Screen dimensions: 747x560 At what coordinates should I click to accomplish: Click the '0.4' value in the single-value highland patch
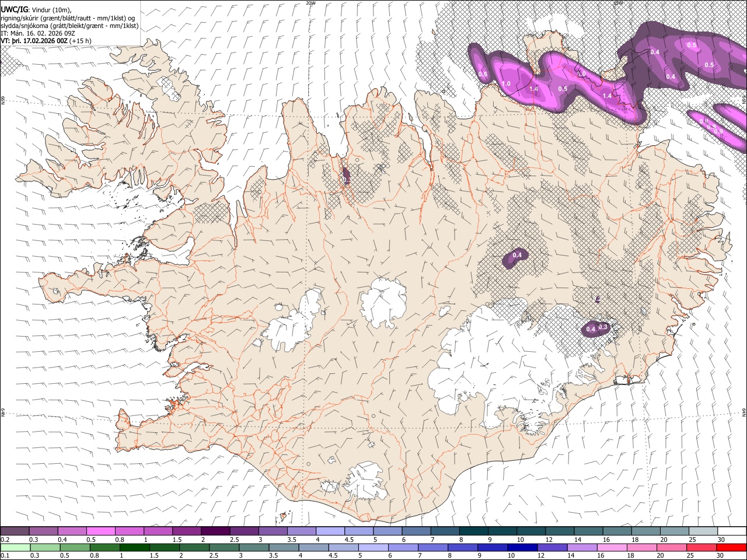coord(517,256)
